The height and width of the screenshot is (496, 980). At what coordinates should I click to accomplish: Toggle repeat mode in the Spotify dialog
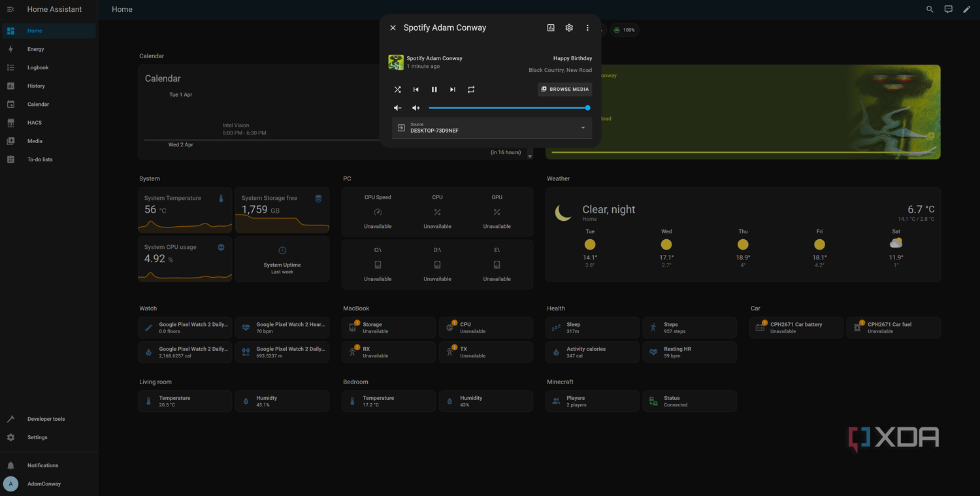click(470, 90)
